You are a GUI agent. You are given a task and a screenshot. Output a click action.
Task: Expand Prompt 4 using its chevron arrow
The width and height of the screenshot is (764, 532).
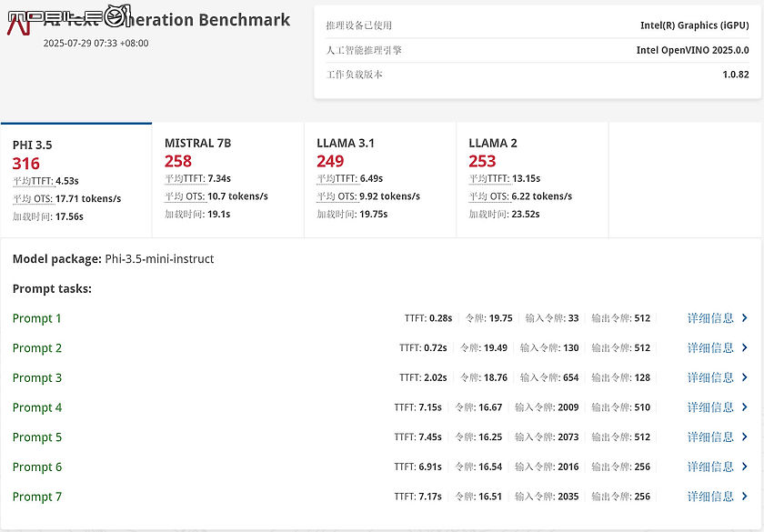tap(745, 407)
